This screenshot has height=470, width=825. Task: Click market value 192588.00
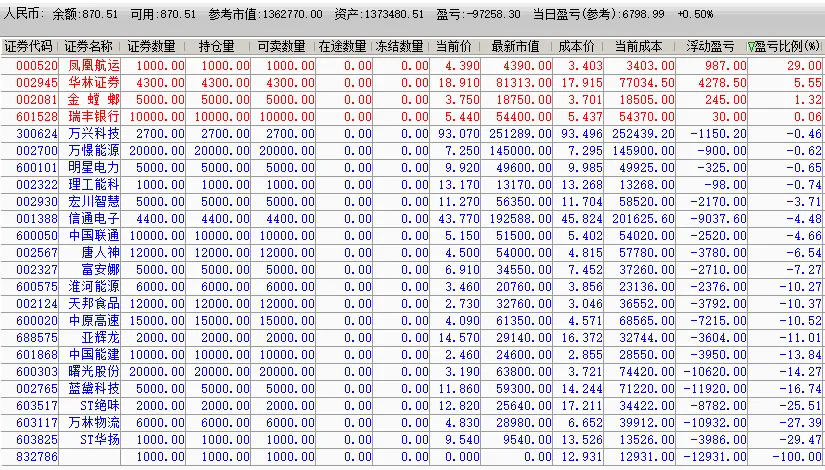click(x=520, y=219)
